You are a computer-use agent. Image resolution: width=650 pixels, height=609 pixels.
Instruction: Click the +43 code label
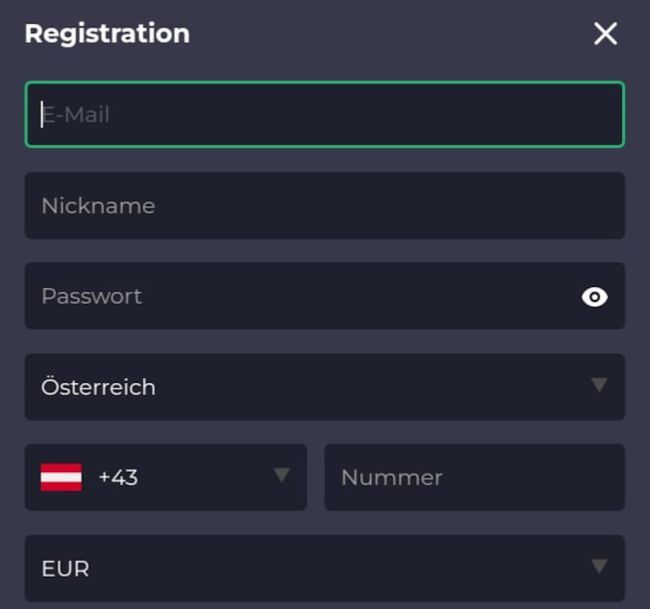tap(118, 478)
